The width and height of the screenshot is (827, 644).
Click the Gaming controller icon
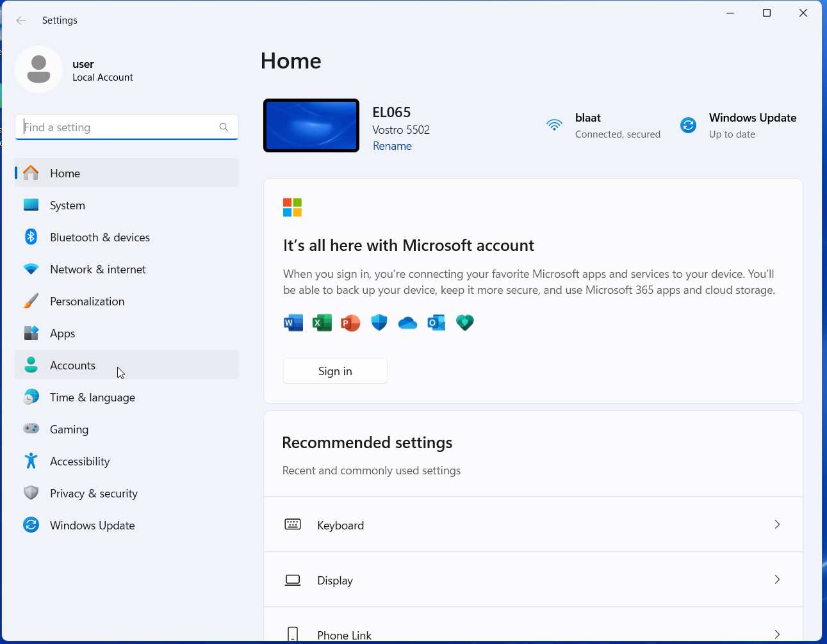click(x=31, y=429)
